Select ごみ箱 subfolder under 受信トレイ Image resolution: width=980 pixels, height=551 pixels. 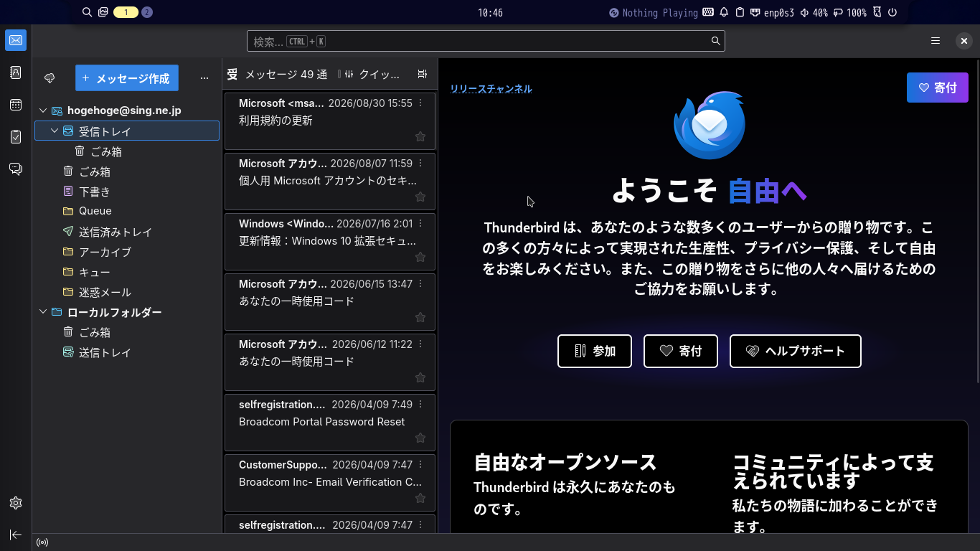pos(127,151)
